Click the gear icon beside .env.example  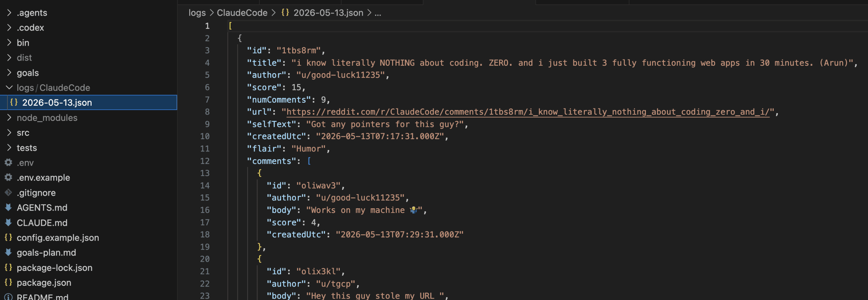tap(8, 177)
